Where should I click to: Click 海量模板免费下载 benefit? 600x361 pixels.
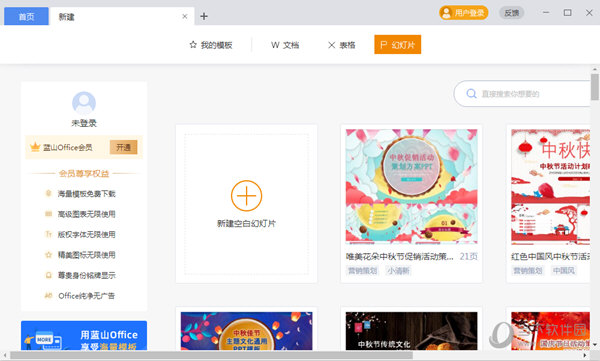tap(86, 194)
